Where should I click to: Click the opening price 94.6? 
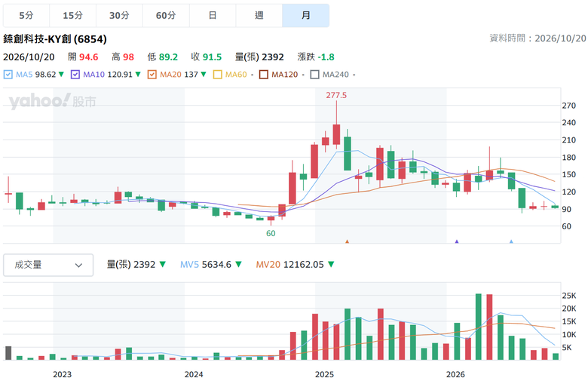[x=88, y=57]
